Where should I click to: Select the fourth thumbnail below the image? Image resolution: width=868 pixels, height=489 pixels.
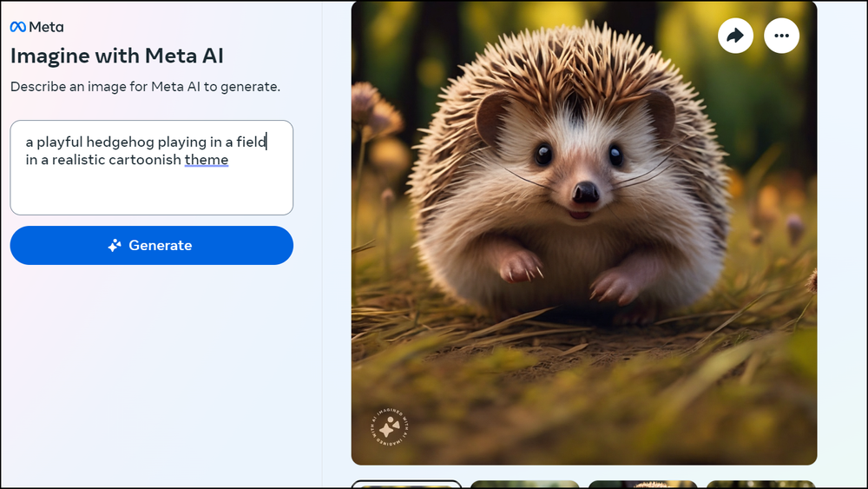760,485
